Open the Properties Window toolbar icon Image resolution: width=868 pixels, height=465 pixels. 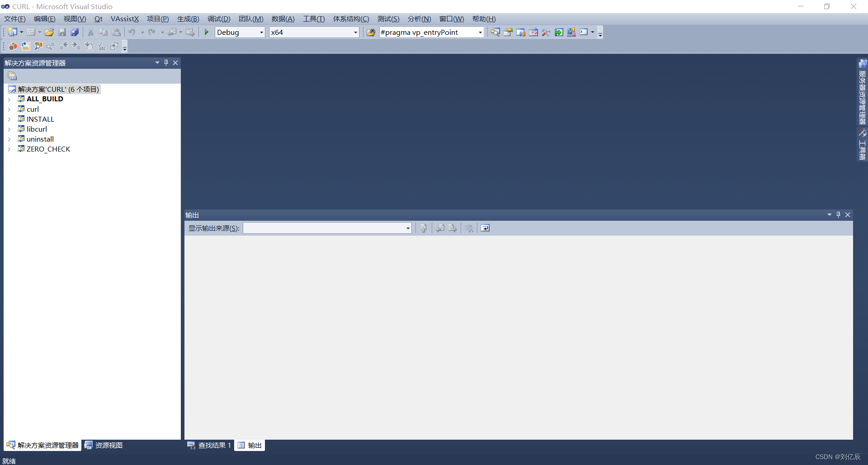[508, 32]
